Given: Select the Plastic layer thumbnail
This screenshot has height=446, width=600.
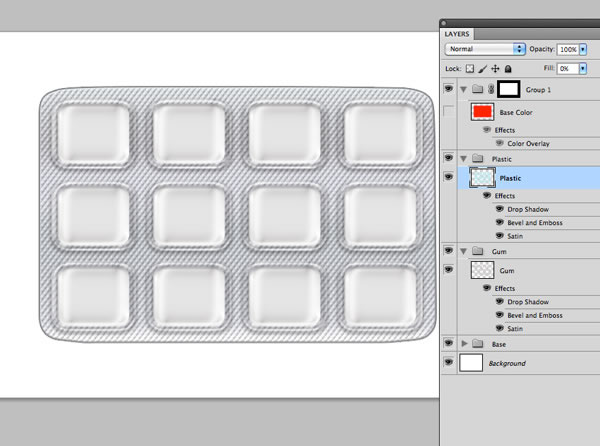Looking at the screenshot, I should click(x=482, y=178).
